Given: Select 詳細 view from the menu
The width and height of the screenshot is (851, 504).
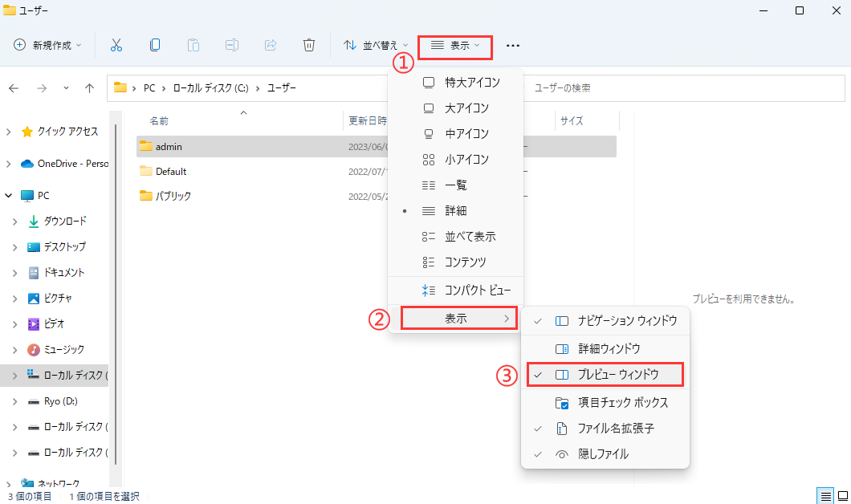Looking at the screenshot, I should pos(454,210).
